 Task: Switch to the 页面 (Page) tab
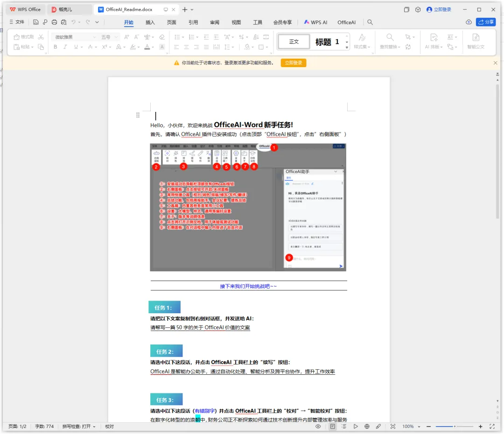[172, 22]
